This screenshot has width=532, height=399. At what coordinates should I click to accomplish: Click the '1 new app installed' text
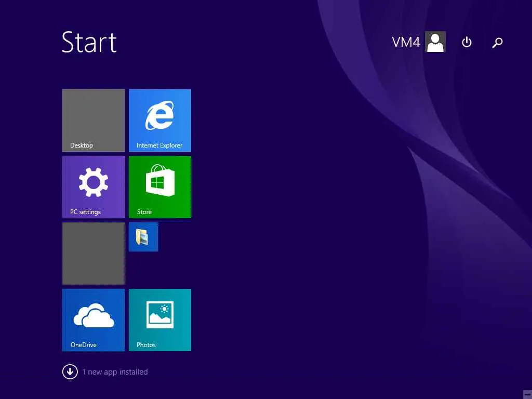(115, 372)
